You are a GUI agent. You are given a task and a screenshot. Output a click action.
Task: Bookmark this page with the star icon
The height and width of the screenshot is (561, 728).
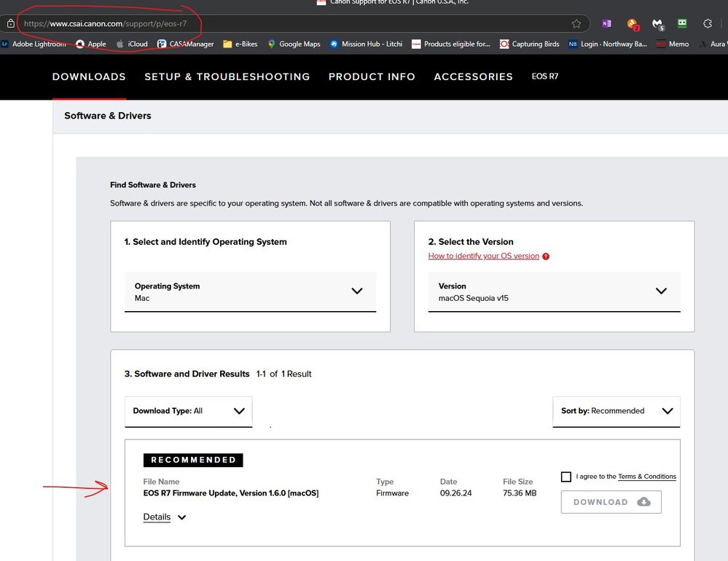pos(576,23)
